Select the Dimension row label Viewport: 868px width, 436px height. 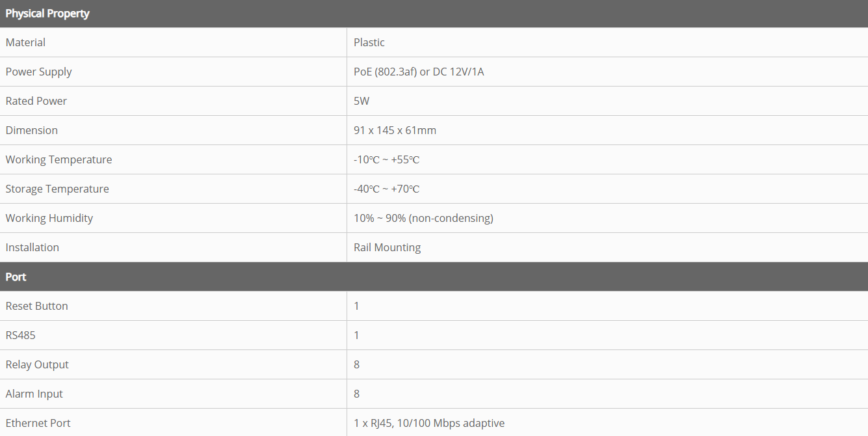pos(31,130)
